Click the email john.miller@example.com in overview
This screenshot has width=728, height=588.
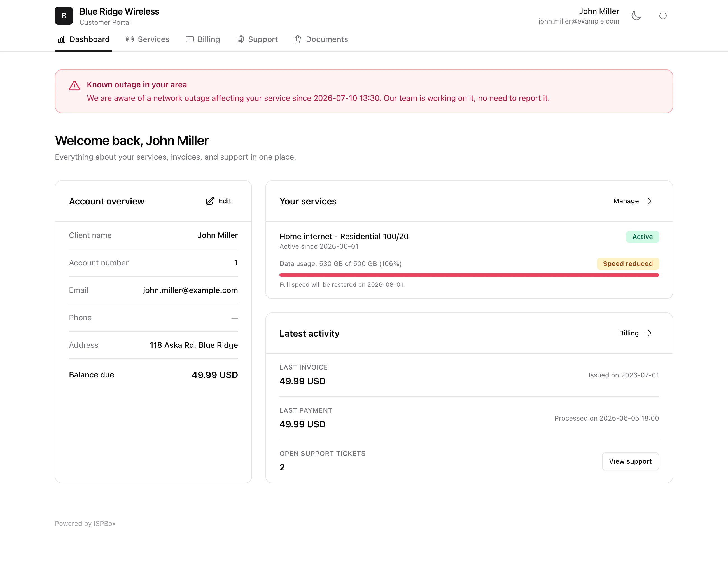(190, 290)
